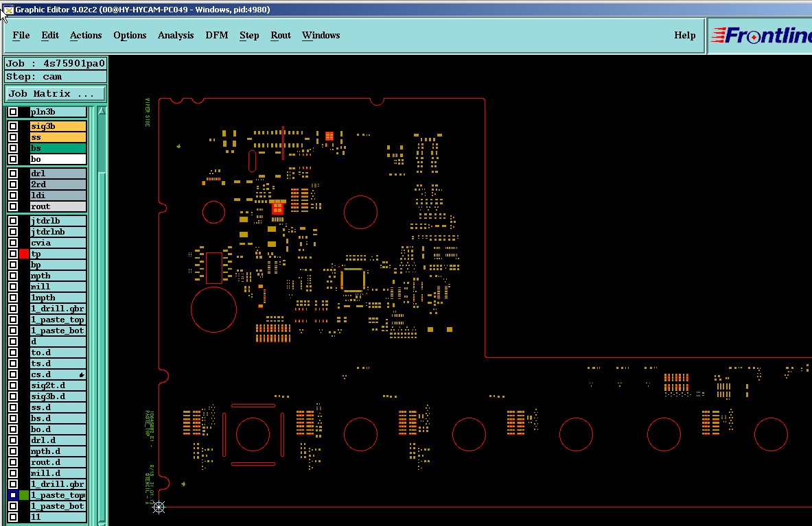Image resolution: width=812 pixels, height=526 pixels.
Task: Select the npth layer name
Action: pos(58,276)
